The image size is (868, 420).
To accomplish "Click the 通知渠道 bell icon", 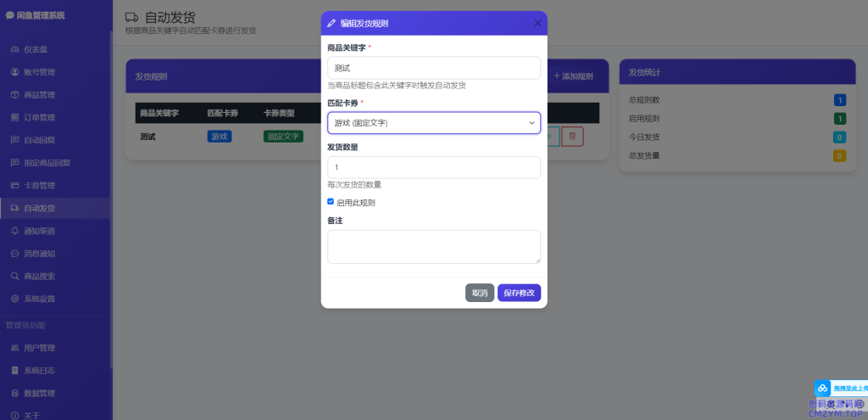I will click(x=14, y=231).
